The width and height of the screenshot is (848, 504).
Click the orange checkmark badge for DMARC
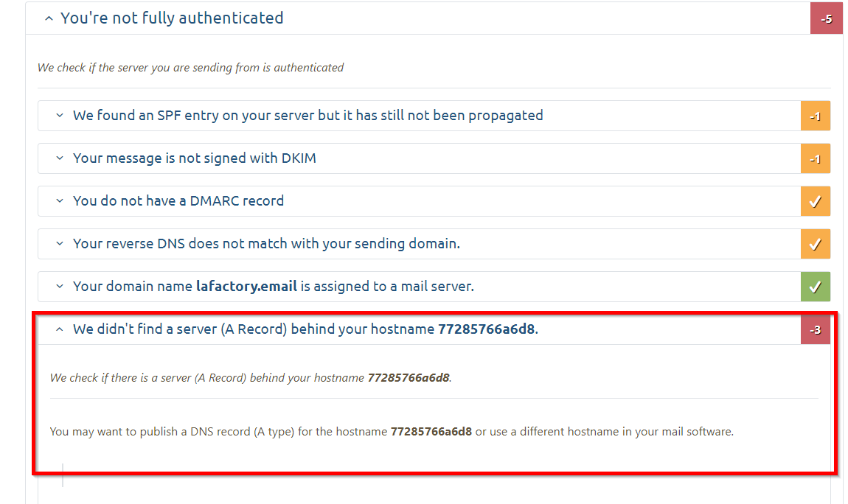click(x=815, y=201)
